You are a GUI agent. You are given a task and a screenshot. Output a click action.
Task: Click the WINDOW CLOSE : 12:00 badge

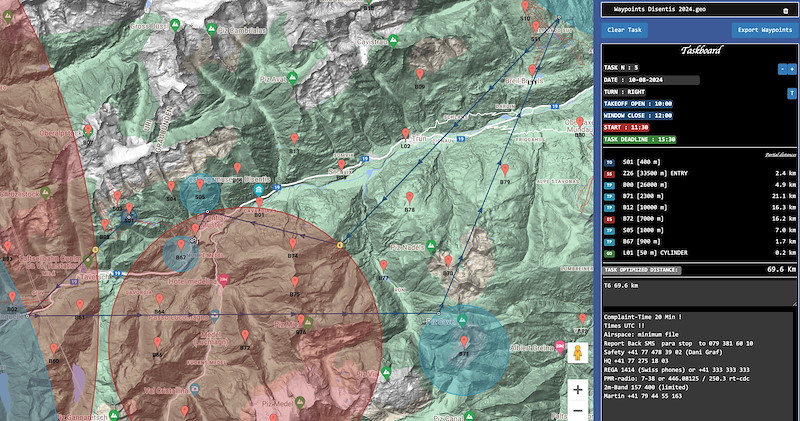coord(638,116)
